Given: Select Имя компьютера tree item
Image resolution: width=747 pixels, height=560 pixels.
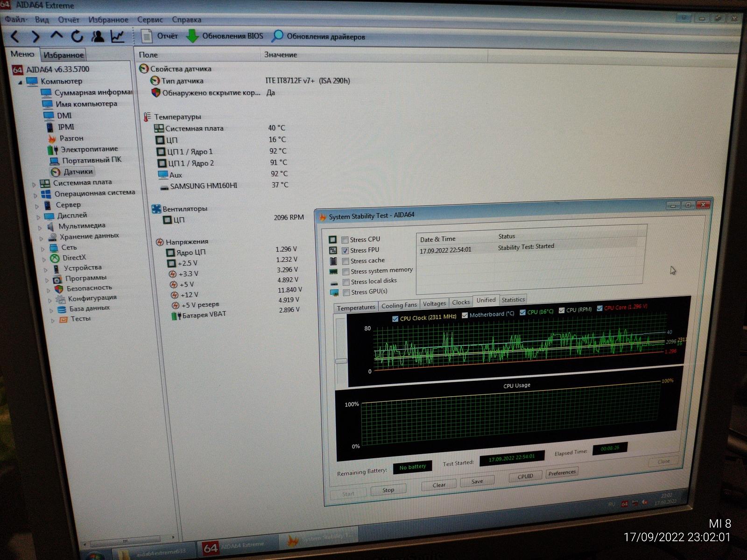Looking at the screenshot, I should [x=80, y=104].
